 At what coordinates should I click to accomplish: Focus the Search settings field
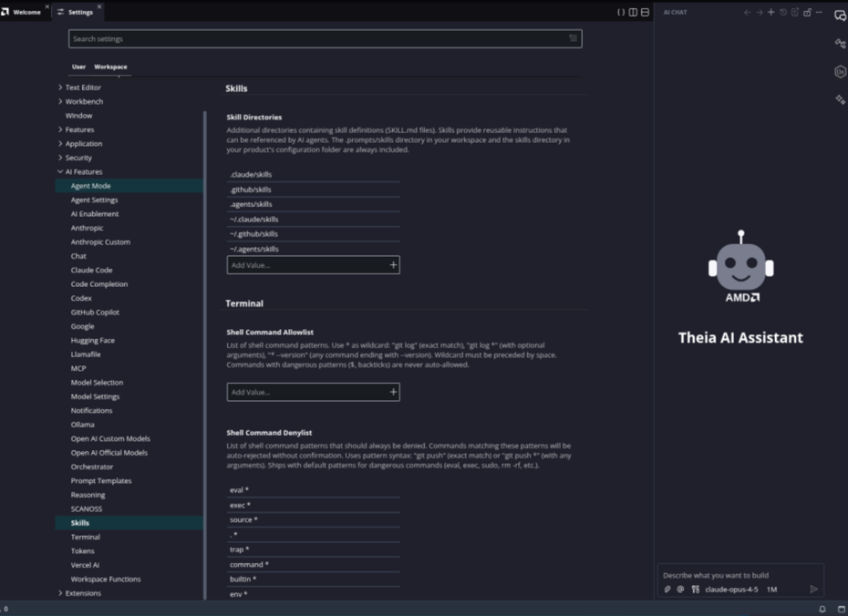coord(325,38)
